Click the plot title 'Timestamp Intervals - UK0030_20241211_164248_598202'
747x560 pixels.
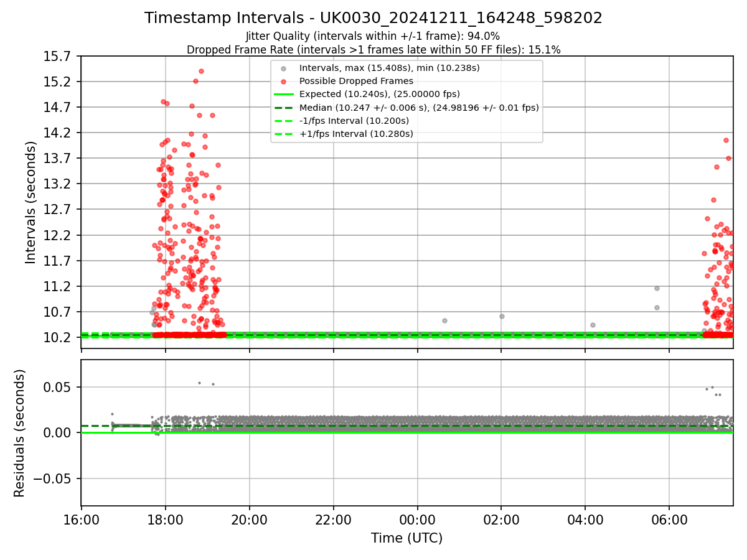coord(374,18)
